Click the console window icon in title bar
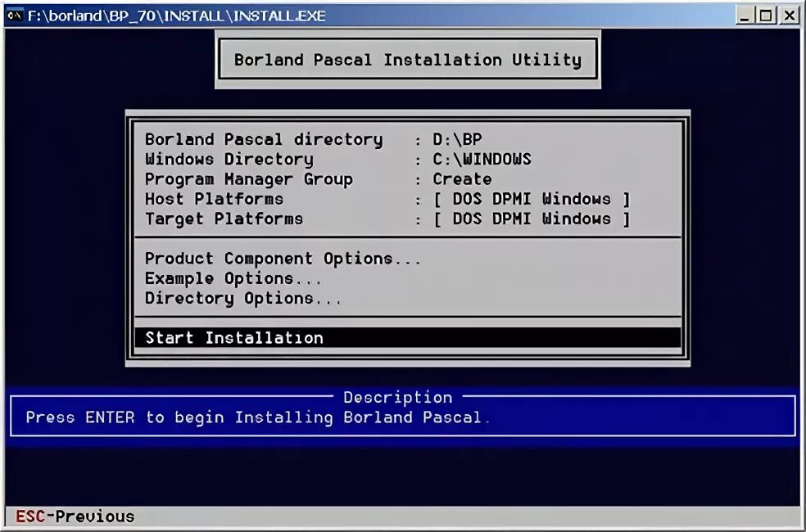This screenshot has height=532, width=806. (14, 16)
